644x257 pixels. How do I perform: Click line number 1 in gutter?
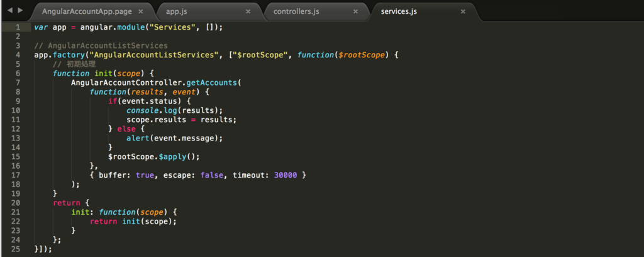pyautogui.click(x=18, y=27)
